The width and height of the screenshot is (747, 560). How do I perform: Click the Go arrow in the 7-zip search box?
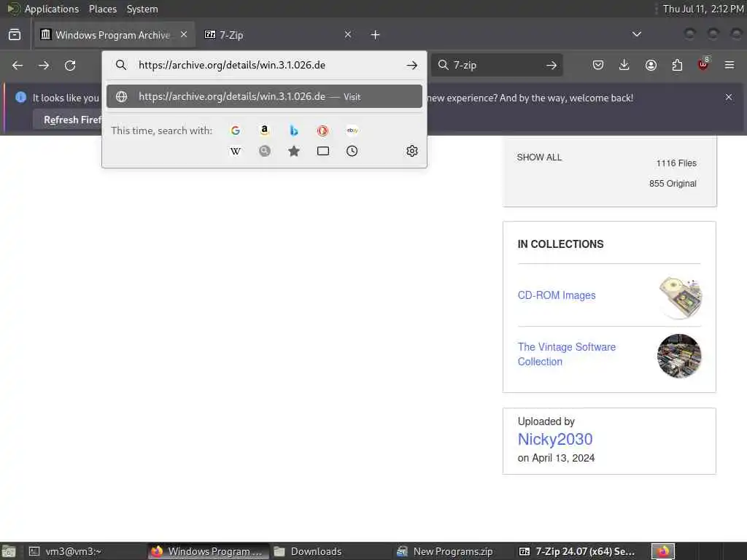pyautogui.click(x=551, y=65)
